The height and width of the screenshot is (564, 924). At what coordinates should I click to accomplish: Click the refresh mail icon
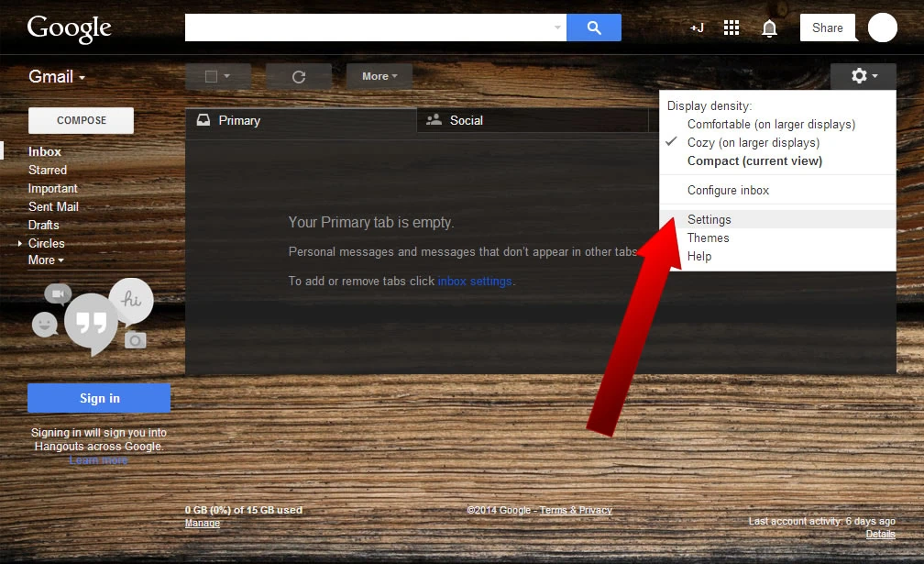[x=298, y=77]
